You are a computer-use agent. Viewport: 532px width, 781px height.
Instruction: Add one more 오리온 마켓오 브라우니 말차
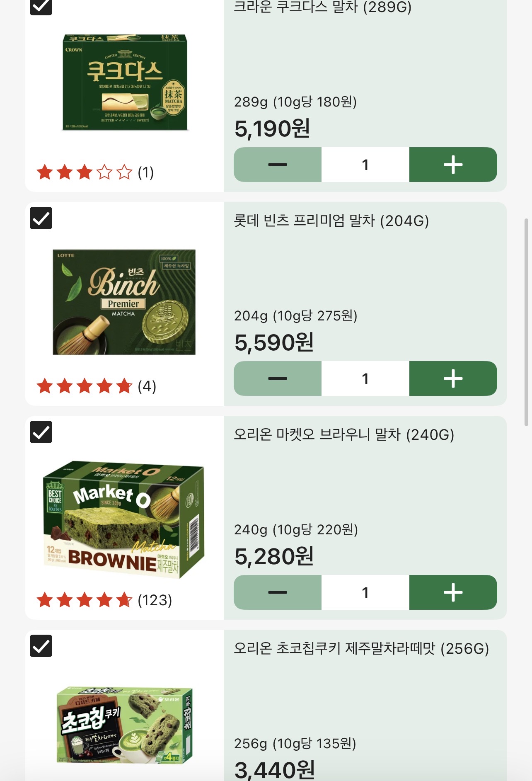pyautogui.click(x=453, y=592)
